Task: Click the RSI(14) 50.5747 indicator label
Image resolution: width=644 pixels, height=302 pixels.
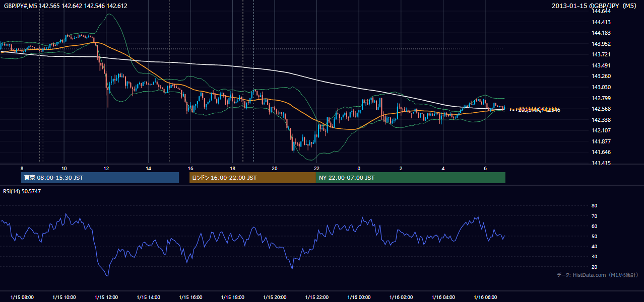Action: click(22, 191)
